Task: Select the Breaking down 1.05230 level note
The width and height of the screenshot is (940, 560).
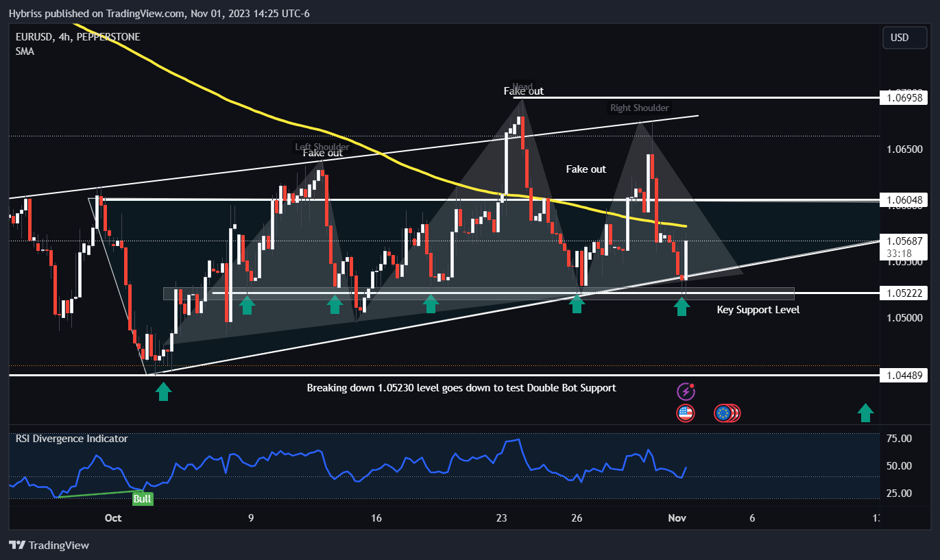Action: 461,388
